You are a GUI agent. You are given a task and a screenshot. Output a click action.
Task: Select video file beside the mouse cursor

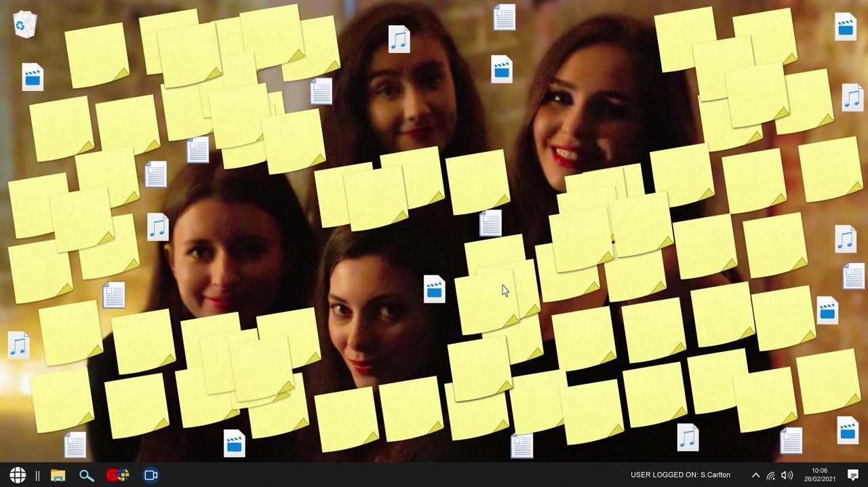(x=434, y=290)
